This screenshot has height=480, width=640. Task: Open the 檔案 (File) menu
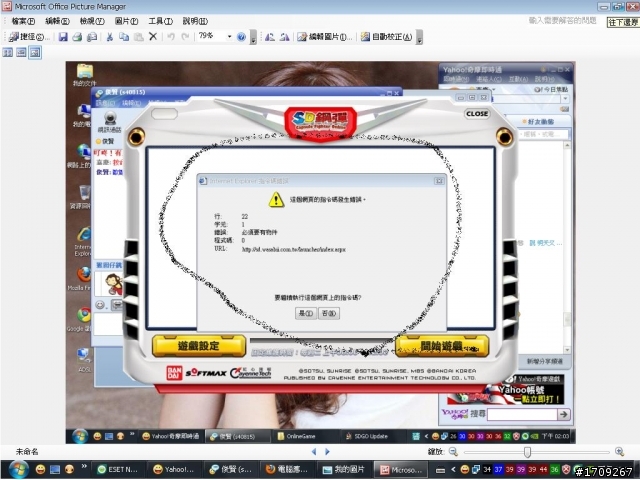[23, 21]
